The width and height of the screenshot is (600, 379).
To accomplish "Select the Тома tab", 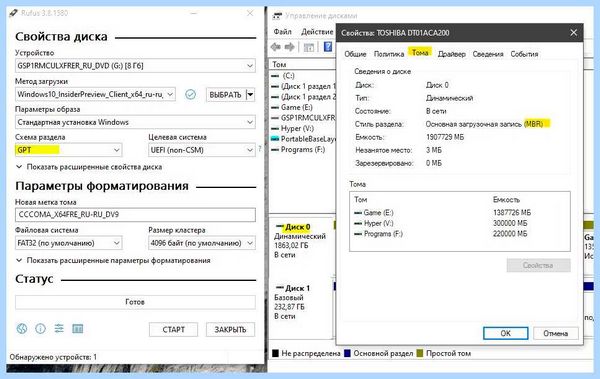I will tap(420, 53).
